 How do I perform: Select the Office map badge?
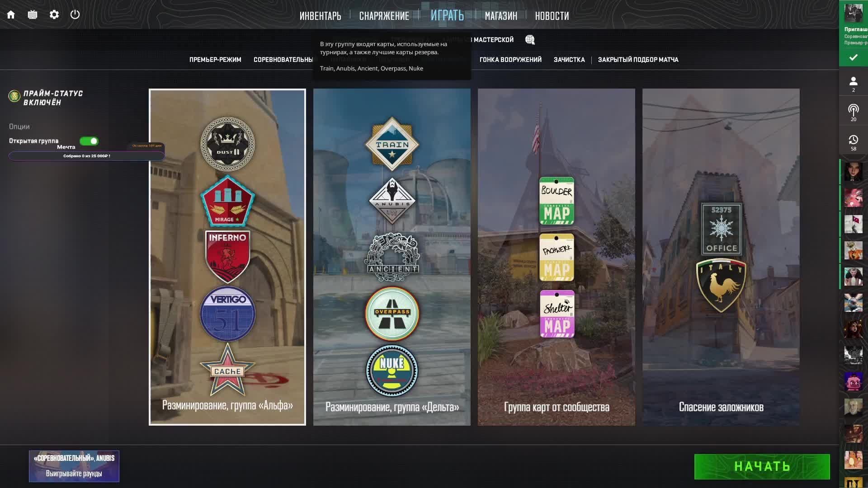pyautogui.click(x=721, y=229)
